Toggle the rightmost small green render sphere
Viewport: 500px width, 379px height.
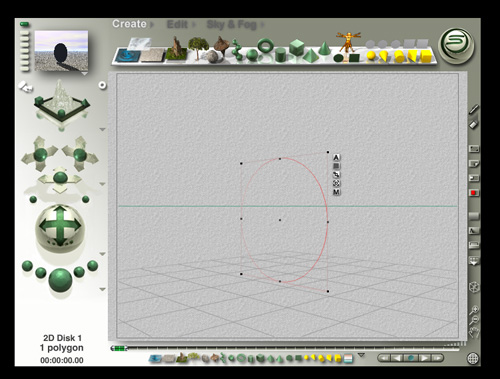pyautogui.click(x=93, y=266)
